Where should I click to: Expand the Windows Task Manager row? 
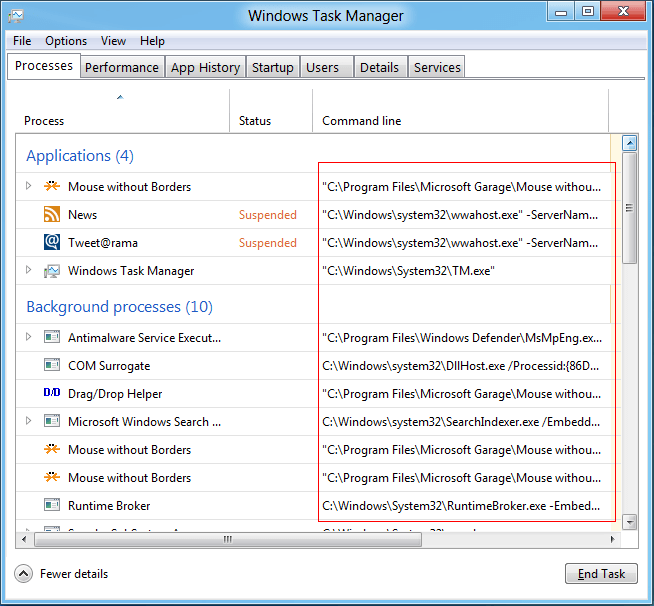tap(28, 270)
